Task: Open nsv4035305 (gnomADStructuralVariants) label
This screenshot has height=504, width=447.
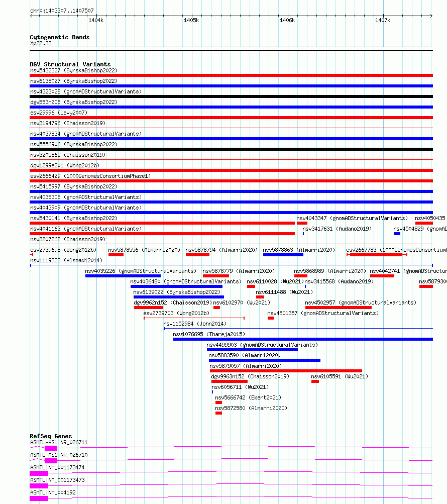Action: [86, 197]
